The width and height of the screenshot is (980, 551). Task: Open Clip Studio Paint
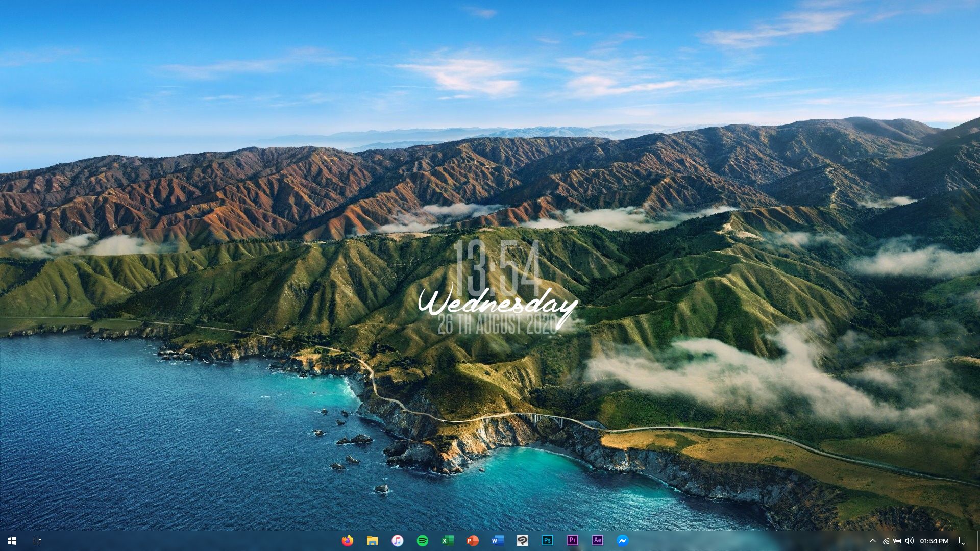522,541
